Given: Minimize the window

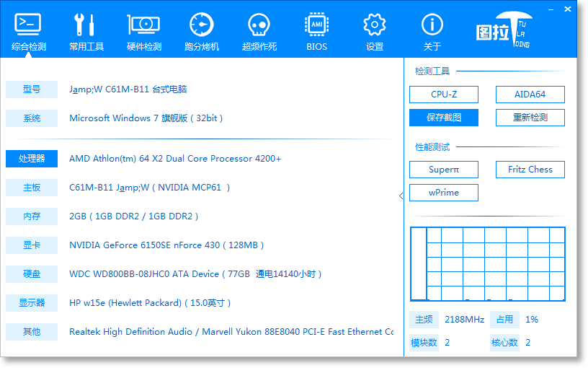Looking at the screenshot, I should [551, 9].
